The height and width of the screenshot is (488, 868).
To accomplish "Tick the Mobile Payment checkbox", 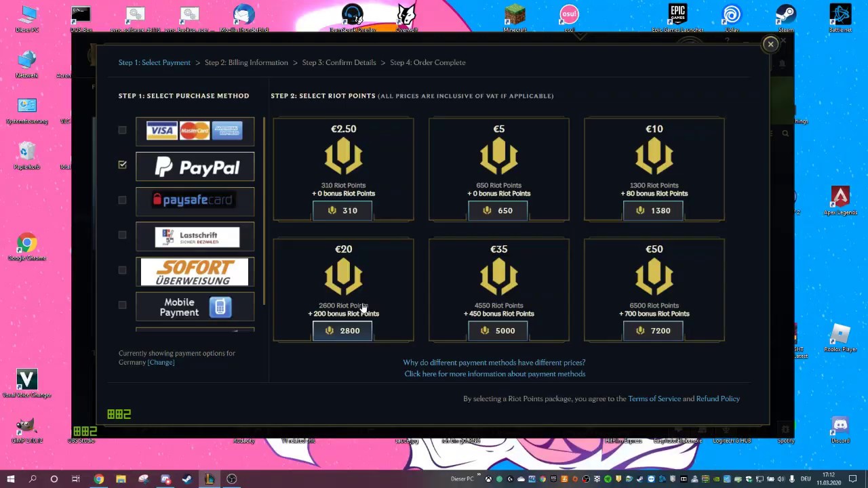I will click(122, 305).
